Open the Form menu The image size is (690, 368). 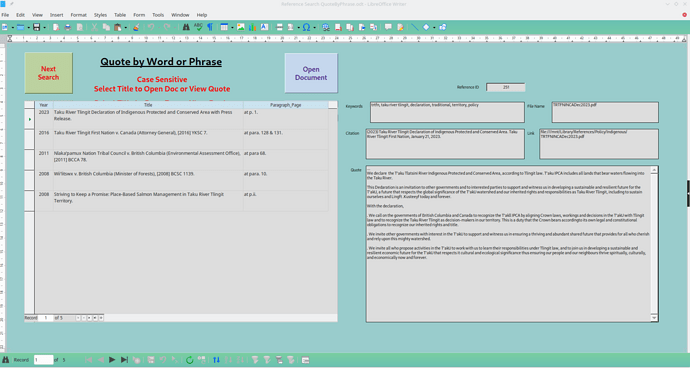[x=139, y=15]
